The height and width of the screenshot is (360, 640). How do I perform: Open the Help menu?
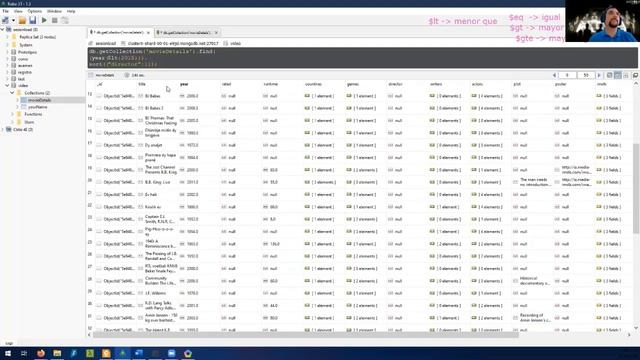[x=71, y=11]
